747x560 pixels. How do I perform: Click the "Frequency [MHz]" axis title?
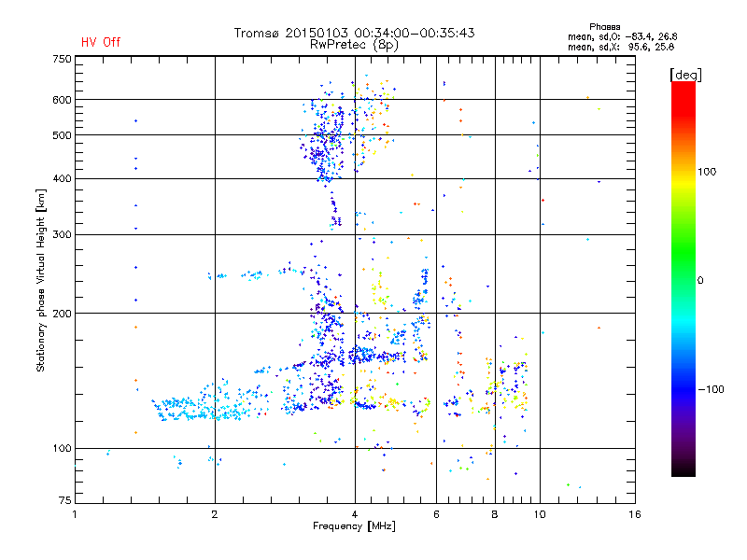354,526
